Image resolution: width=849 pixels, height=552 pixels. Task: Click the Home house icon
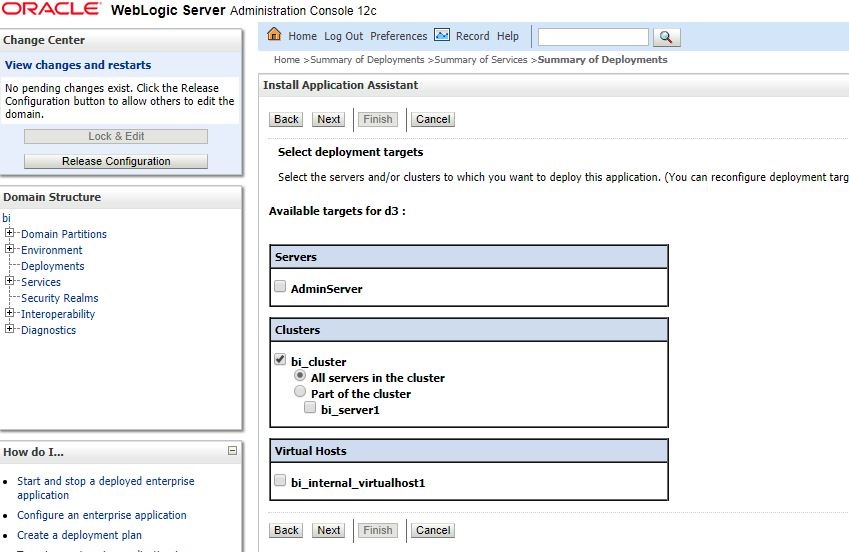pyautogui.click(x=274, y=35)
